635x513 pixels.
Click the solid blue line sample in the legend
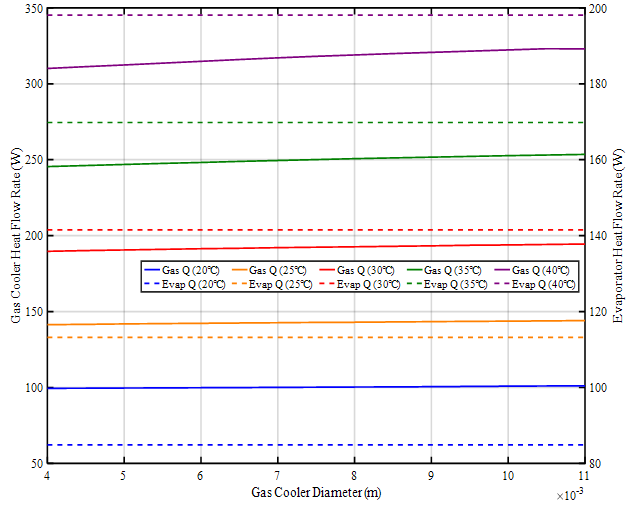point(153,270)
